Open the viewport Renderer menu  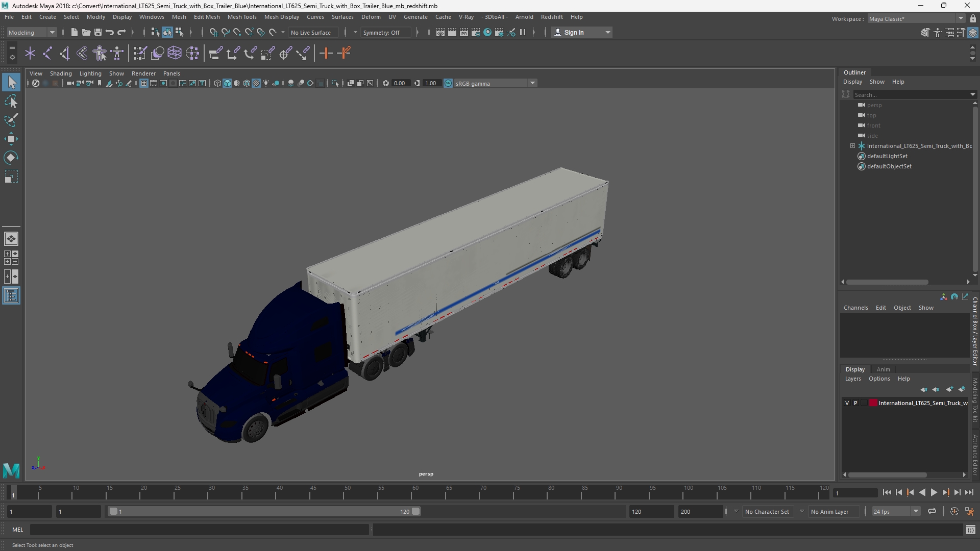[143, 73]
